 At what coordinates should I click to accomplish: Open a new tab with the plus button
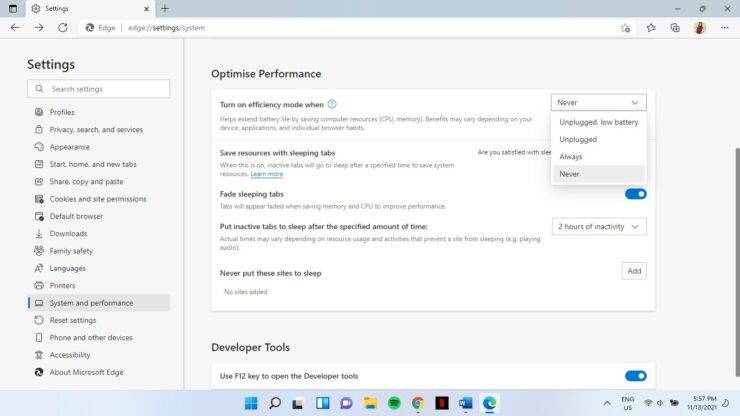pyautogui.click(x=165, y=8)
